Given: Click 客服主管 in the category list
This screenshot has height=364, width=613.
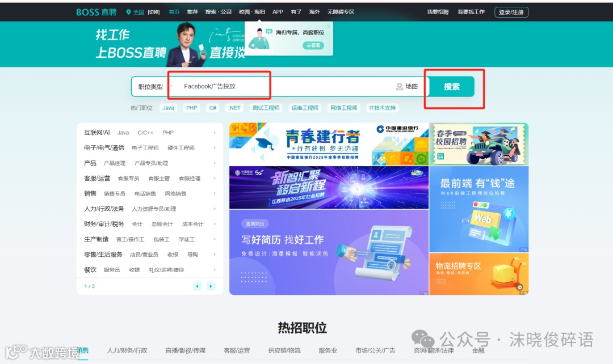Looking at the screenshot, I should (159, 179).
